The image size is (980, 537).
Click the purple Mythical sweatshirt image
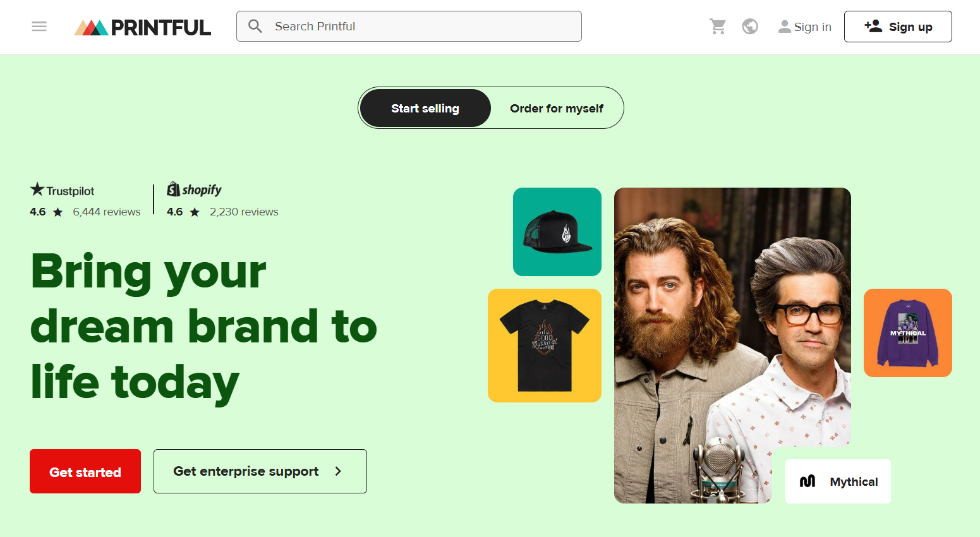pyautogui.click(x=907, y=332)
